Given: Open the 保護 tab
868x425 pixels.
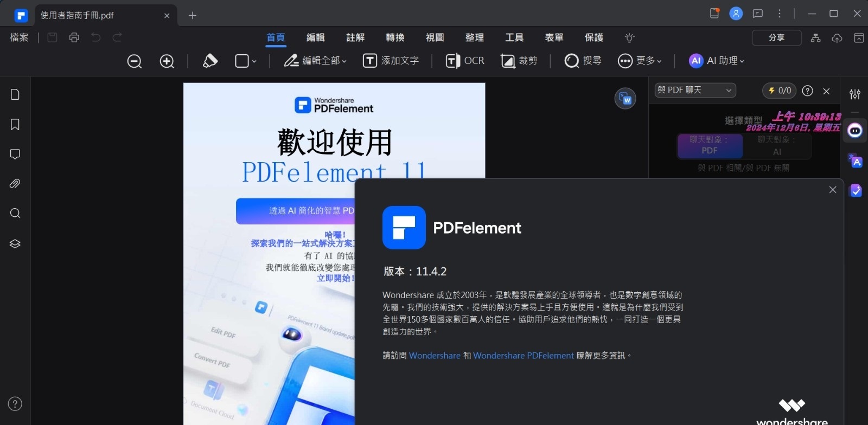Looking at the screenshot, I should 594,37.
